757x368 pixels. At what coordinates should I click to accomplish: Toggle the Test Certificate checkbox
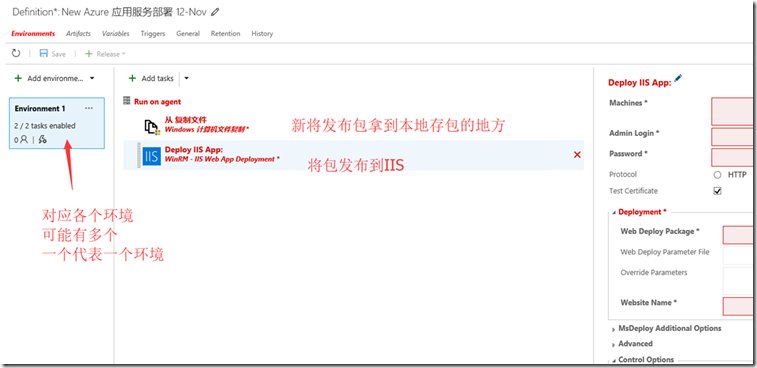tap(717, 191)
